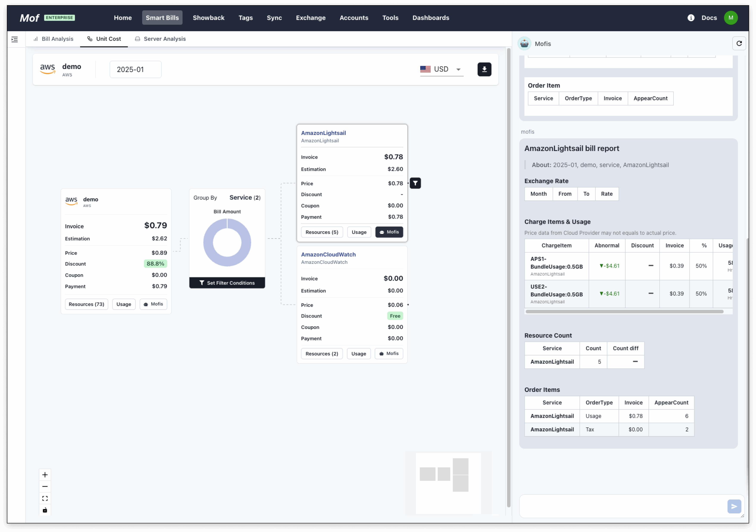Open the Dashboards menu
The height and width of the screenshot is (532, 756).
(431, 18)
